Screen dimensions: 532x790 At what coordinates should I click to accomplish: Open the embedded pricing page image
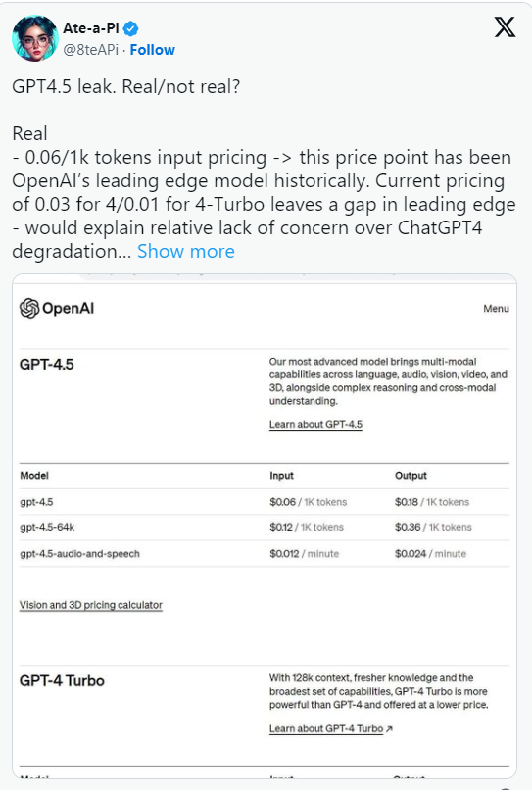click(265, 526)
